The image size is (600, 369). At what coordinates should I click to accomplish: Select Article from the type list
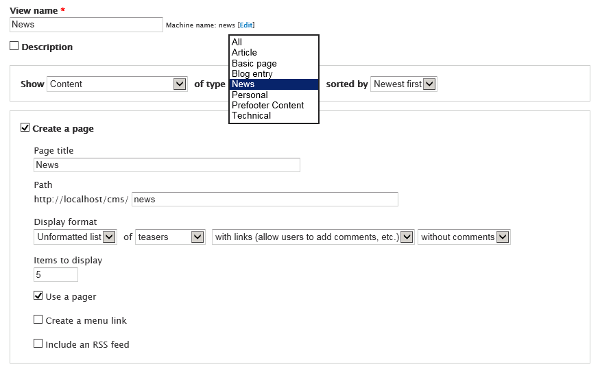[274, 52]
